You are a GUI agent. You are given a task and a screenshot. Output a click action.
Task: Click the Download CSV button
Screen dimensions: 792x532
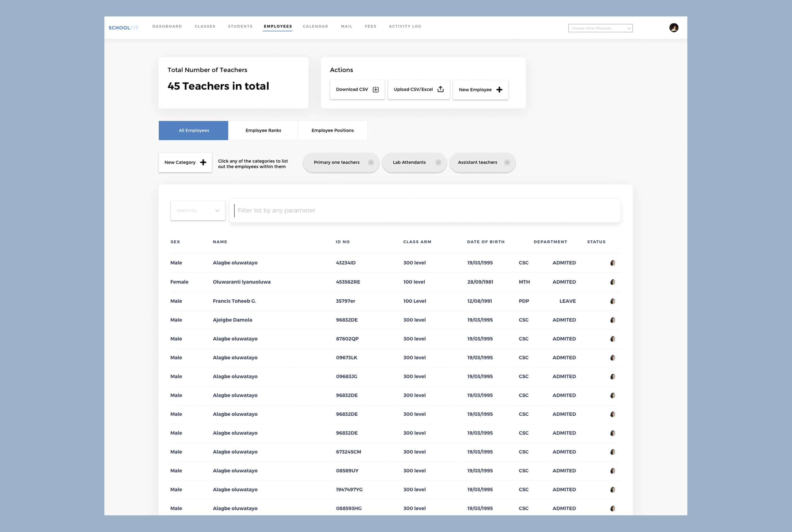(357, 90)
